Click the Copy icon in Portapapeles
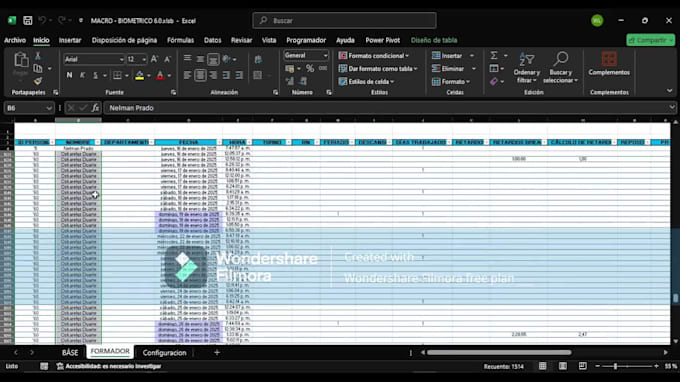The height and width of the screenshot is (382, 680). tap(38, 69)
